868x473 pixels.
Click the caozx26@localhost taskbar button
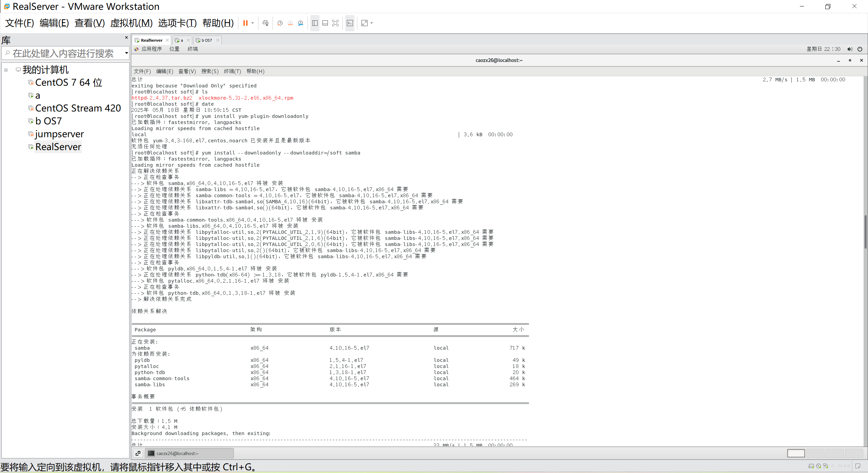189,453
